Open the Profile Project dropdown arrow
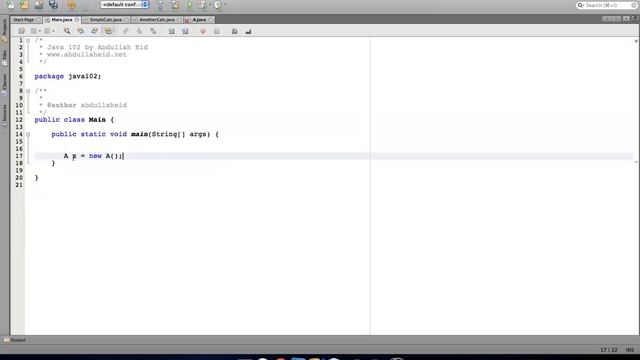Image resolution: width=640 pixels, height=360 pixels. (x=225, y=5)
